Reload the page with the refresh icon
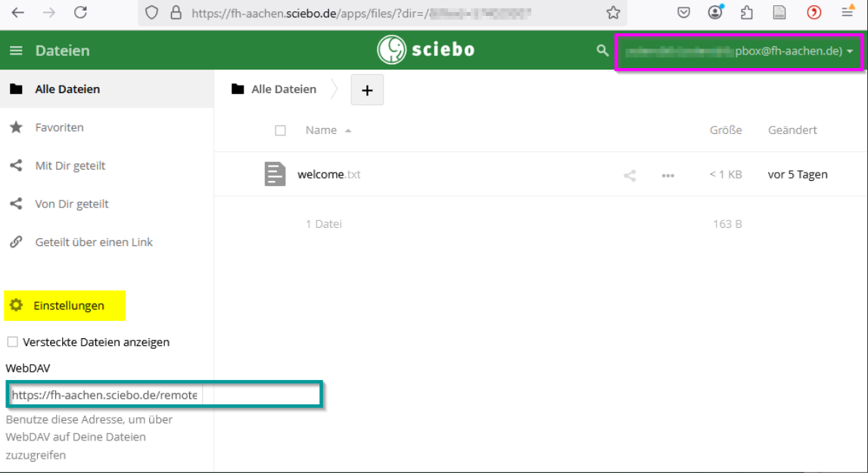 (81, 12)
